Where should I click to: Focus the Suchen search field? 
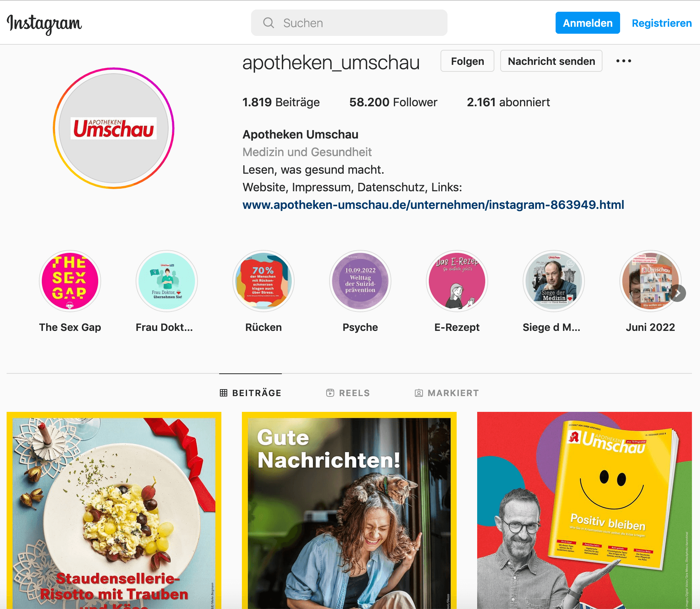[x=349, y=23]
